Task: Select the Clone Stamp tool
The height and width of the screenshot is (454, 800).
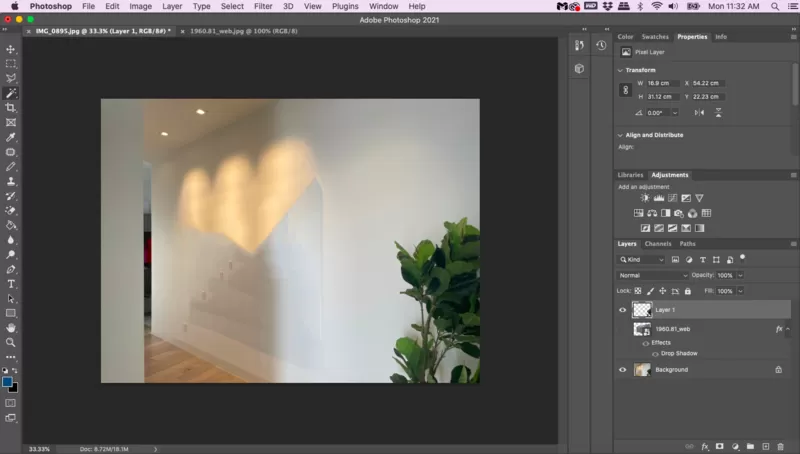Action: point(11,181)
